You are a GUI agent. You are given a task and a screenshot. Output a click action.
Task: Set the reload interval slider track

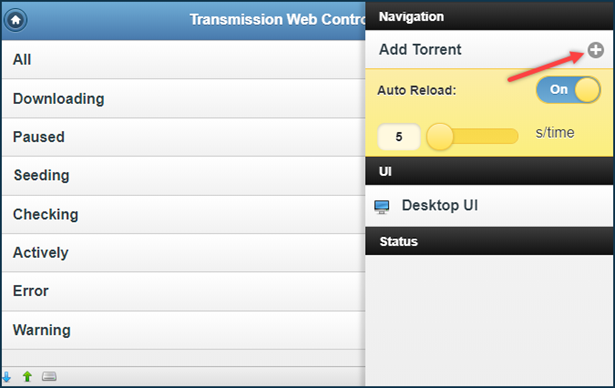[x=473, y=137]
